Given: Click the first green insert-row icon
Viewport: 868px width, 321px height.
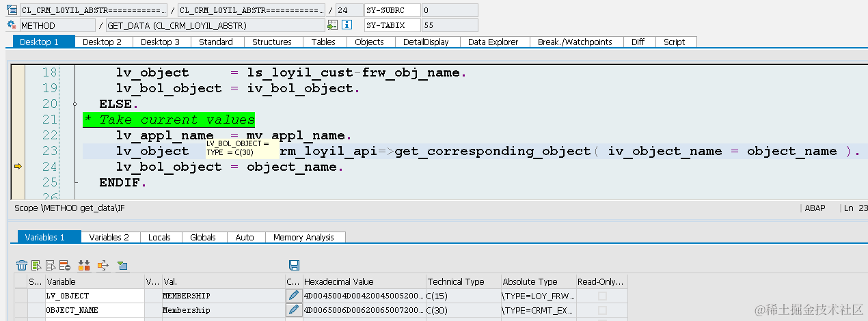Looking at the screenshot, I should pyautogui.click(x=36, y=265).
